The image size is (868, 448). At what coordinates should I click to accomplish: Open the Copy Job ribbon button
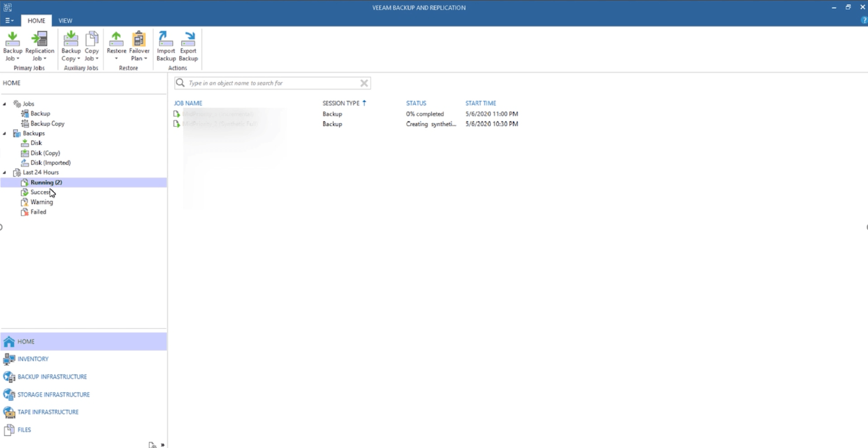click(92, 46)
